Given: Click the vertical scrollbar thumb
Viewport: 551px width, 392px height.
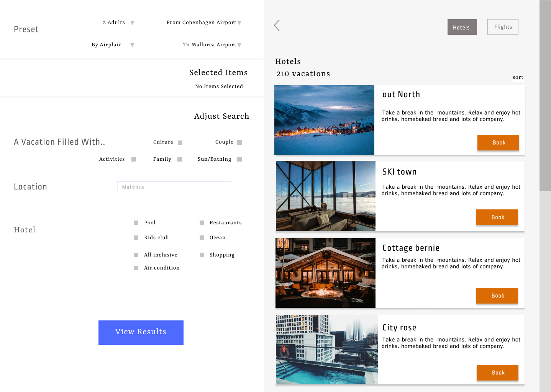Looking at the screenshot, I should click(x=545, y=96).
